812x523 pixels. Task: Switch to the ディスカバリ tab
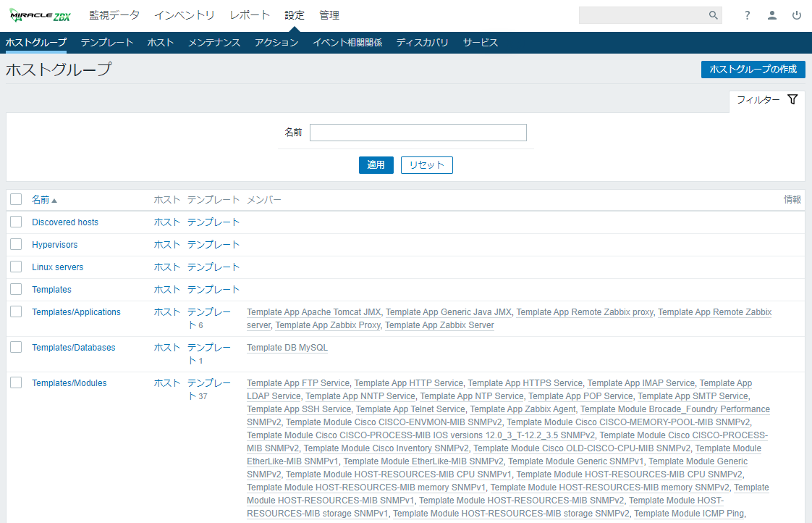422,43
